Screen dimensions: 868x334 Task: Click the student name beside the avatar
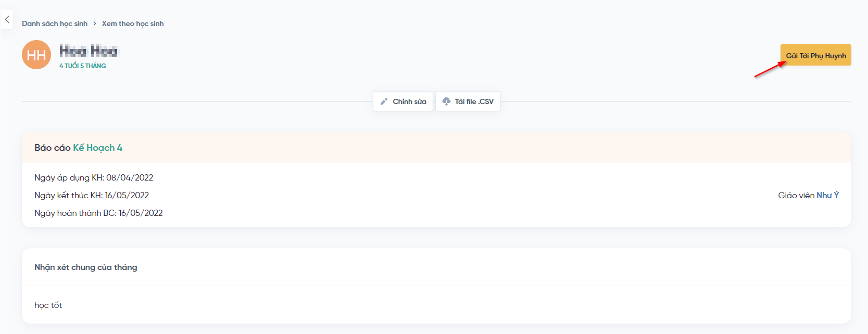point(89,51)
